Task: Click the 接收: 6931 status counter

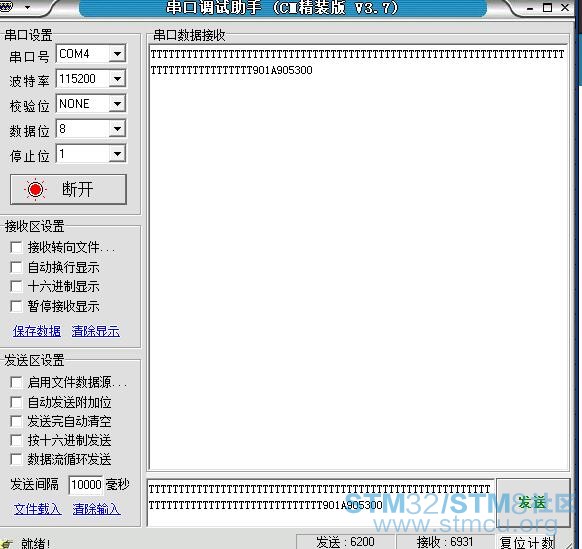Action: 445,542
